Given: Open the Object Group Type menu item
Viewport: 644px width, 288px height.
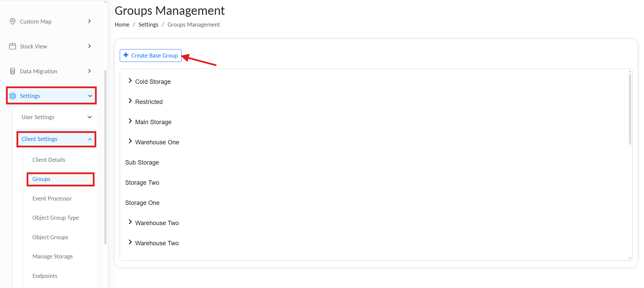Looking at the screenshot, I should (x=55, y=218).
